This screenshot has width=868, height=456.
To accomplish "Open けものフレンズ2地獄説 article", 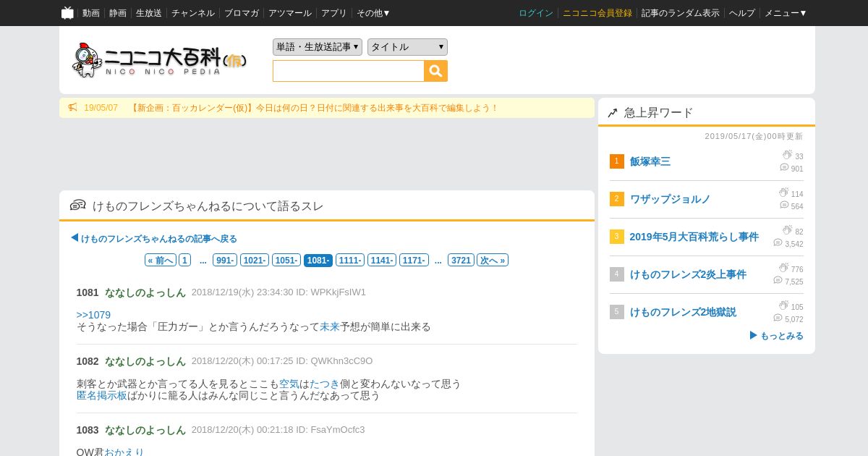I will [x=683, y=312].
